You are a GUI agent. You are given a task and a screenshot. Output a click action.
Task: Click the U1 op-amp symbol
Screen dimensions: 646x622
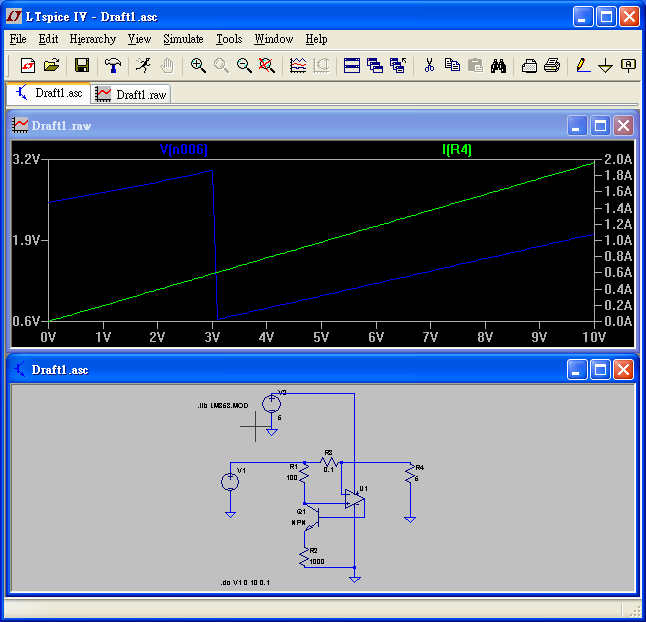coord(354,499)
